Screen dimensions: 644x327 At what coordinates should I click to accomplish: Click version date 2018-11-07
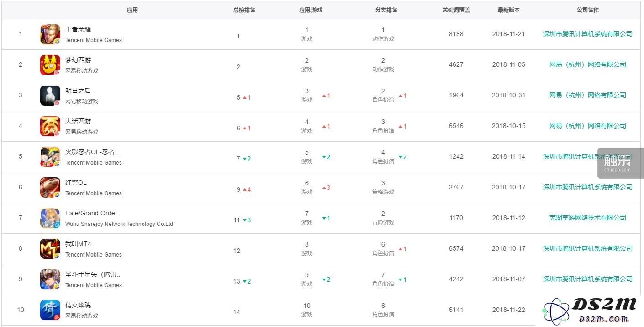[509, 279]
